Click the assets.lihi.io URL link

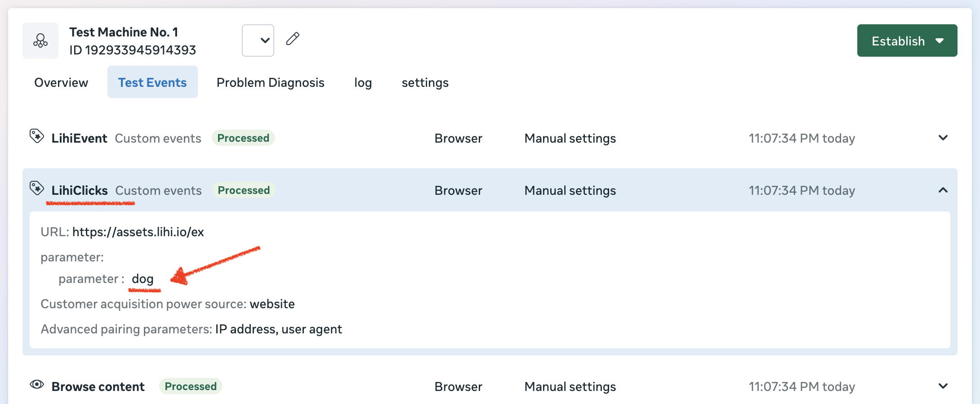click(138, 232)
